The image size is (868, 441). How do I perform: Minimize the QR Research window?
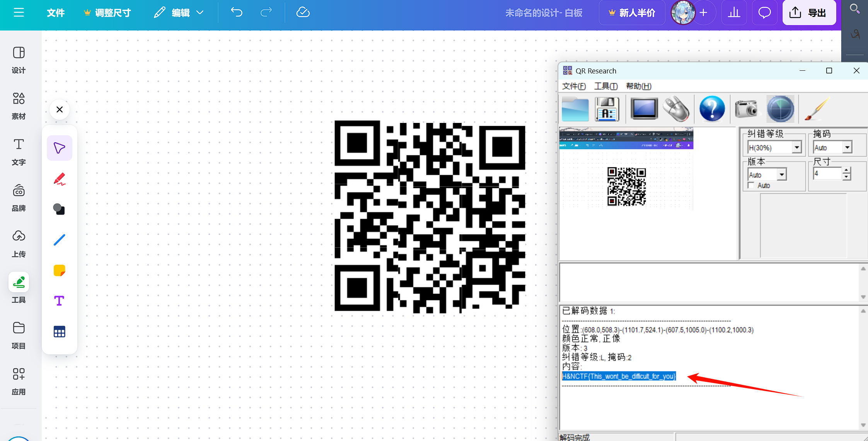tap(802, 71)
